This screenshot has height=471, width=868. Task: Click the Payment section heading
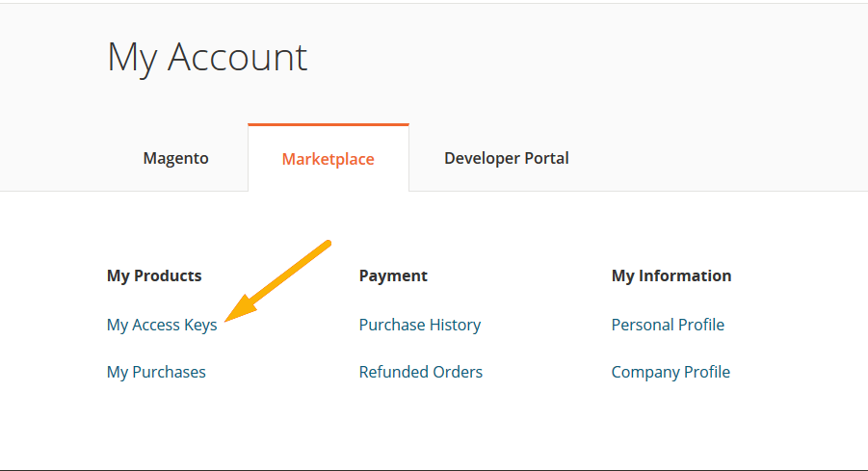(x=393, y=275)
